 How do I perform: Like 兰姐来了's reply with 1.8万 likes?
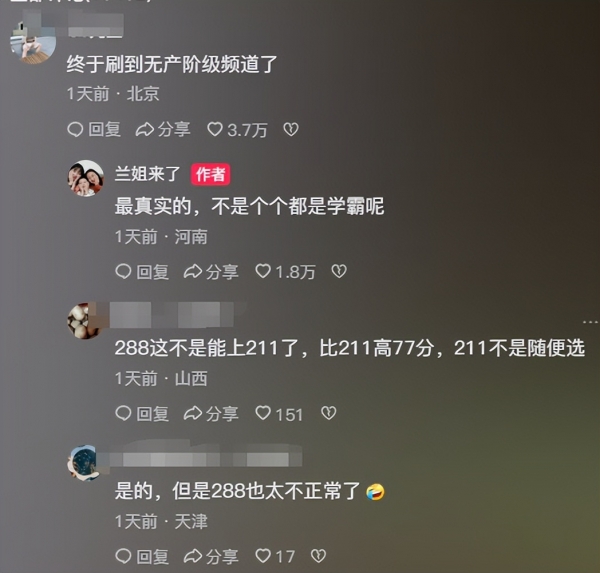point(285,272)
